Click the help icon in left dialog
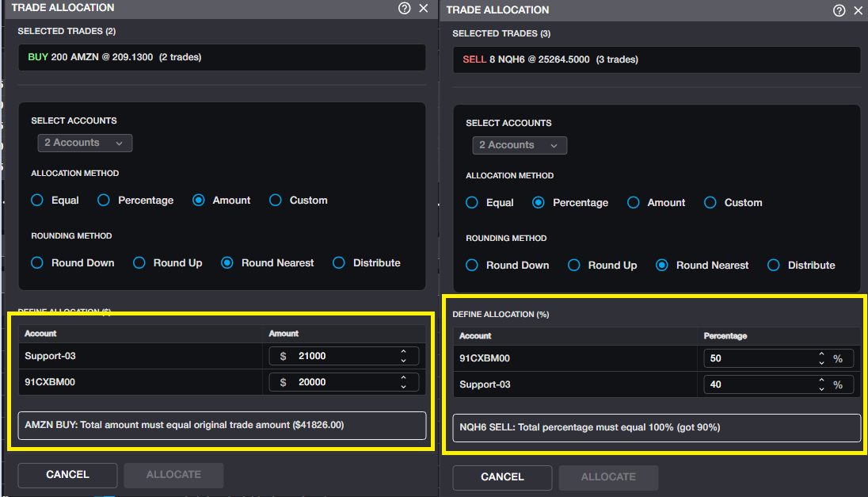Screen dimensions: 868x497 (405, 8)
